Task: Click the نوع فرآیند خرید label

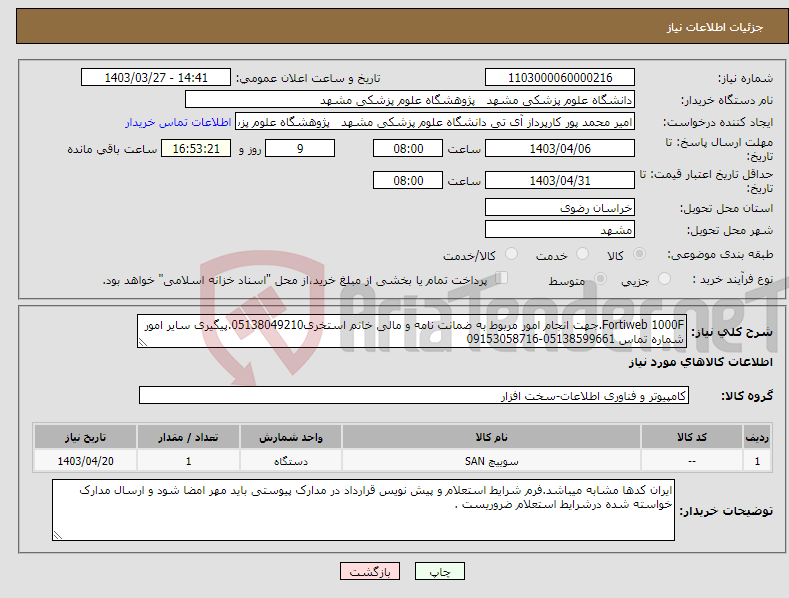Action: click(732, 279)
